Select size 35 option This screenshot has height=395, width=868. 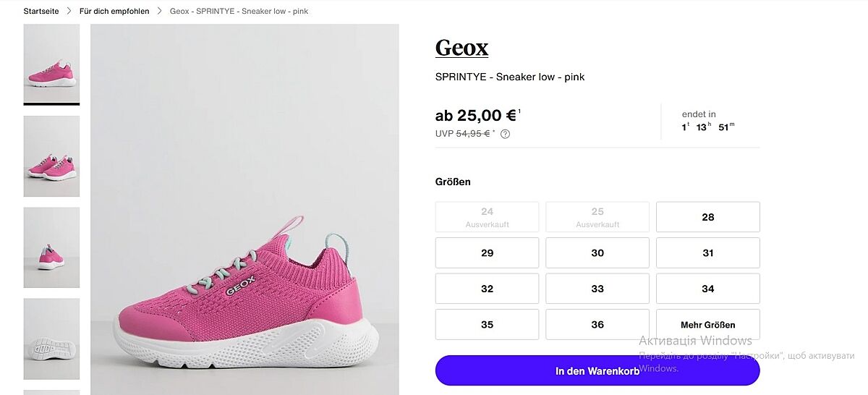coord(487,325)
